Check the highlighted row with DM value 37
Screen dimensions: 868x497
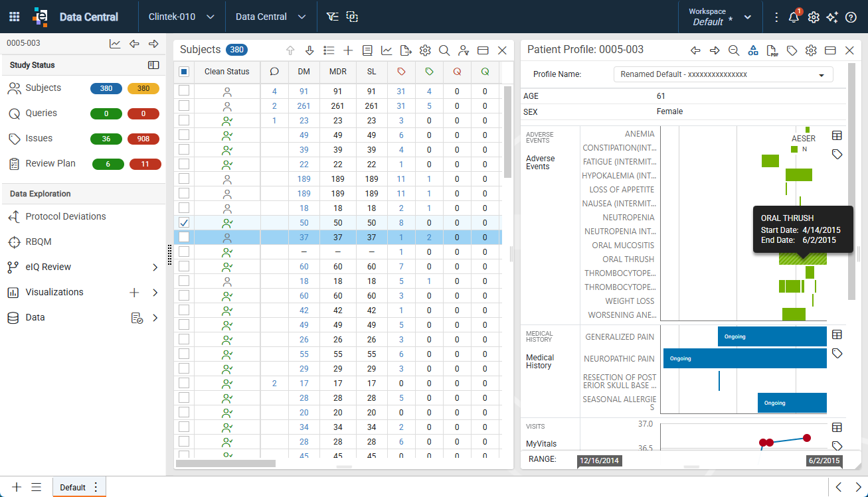[x=184, y=237]
